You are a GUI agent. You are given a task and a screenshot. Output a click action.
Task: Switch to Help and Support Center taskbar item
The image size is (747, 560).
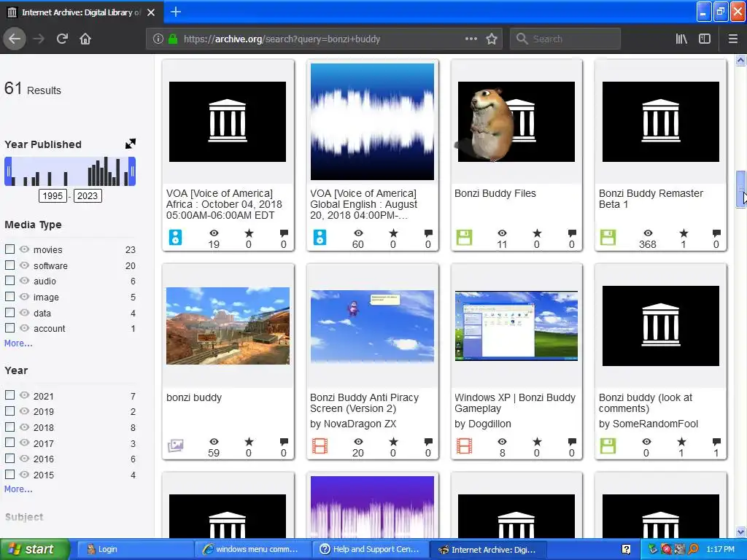pos(370,549)
